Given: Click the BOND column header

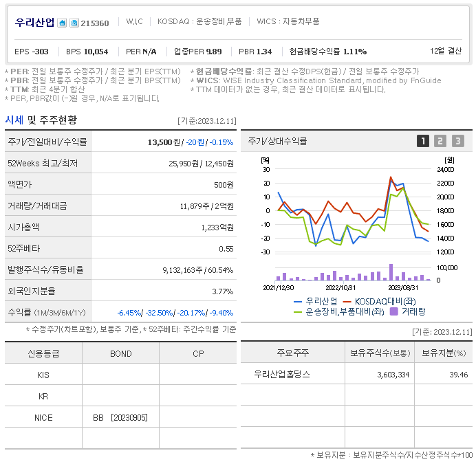Looking at the screenshot, I should (121, 353).
